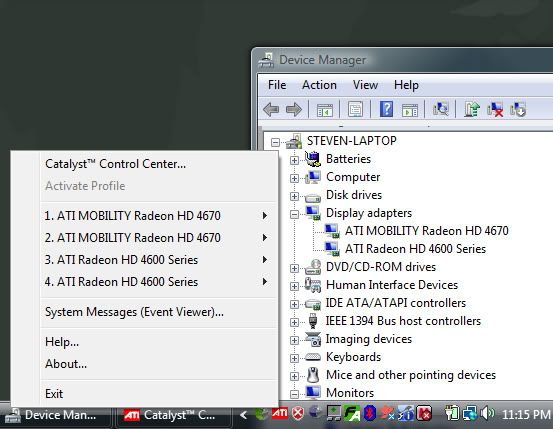553x429 pixels.
Task: Open the Help menu in Device Manager menu bar
Action: [x=406, y=85]
